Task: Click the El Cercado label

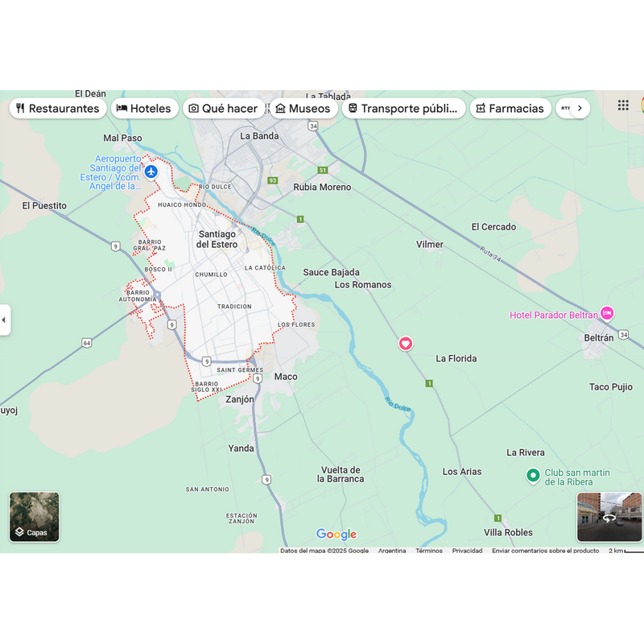Action: click(493, 227)
